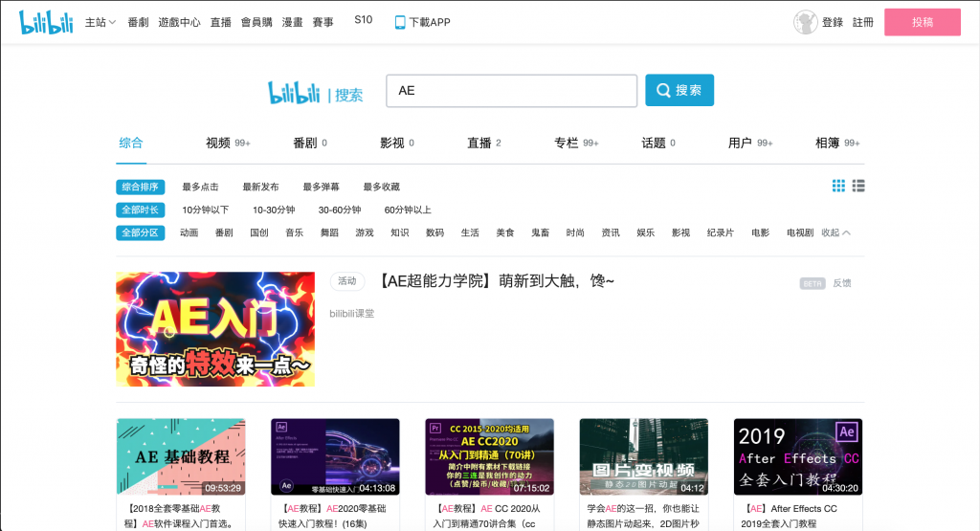
Task: Click the 註冊 register link
Action: pyautogui.click(x=863, y=22)
